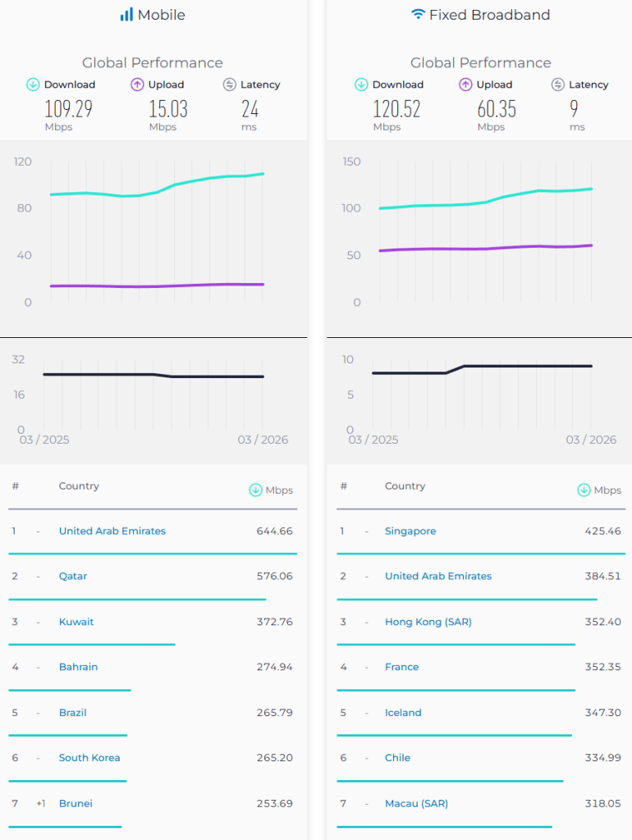The width and height of the screenshot is (632, 840).
Task: Toggle the Mbps sort in the Fixed Broadband table
Action: (599, 490)
